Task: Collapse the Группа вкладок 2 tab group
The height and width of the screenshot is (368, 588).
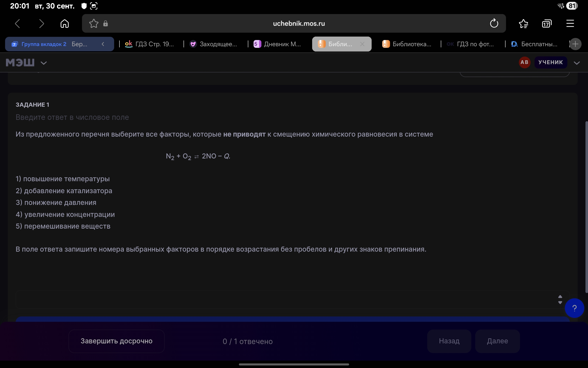Action: [x=103, y=44]
